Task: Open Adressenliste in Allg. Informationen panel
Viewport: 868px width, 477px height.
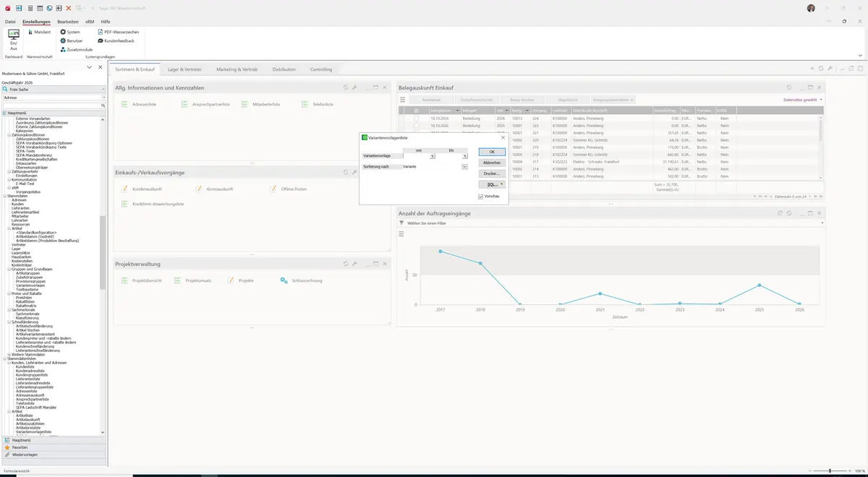Action: (x=139, y=104)
